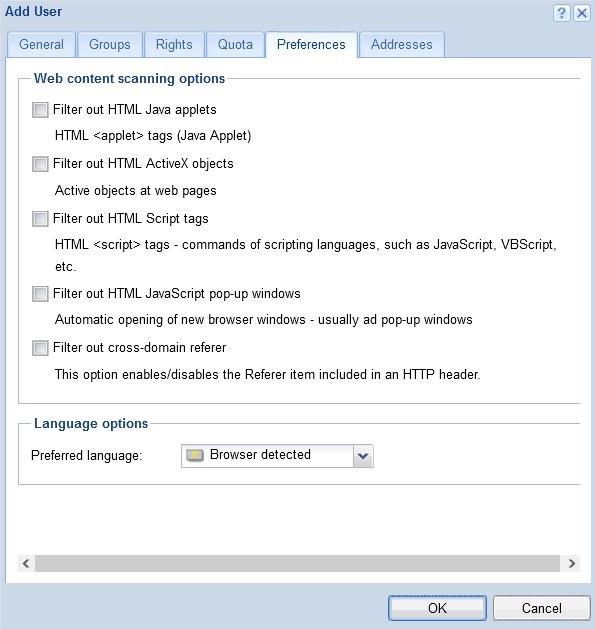Click the flag icon in Preferred language box
This screenshot has height=629, width=595.
(x=195, y=455)
